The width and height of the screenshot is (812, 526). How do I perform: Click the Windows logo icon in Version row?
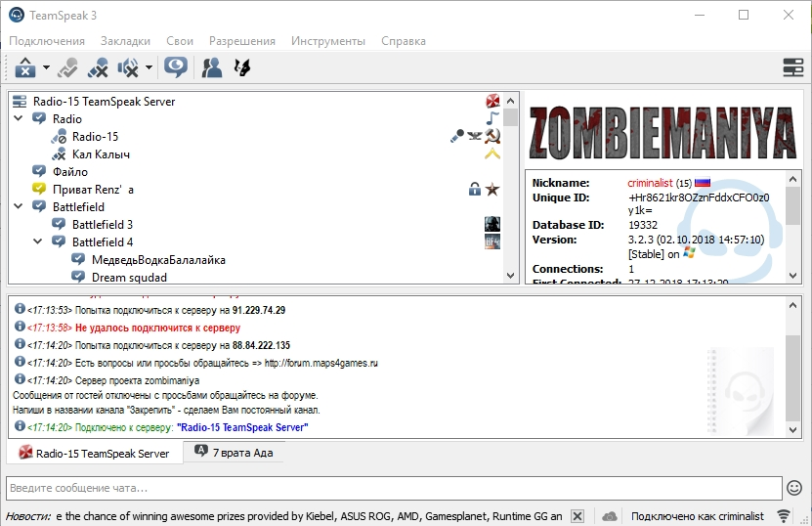(x=689, y=253)
